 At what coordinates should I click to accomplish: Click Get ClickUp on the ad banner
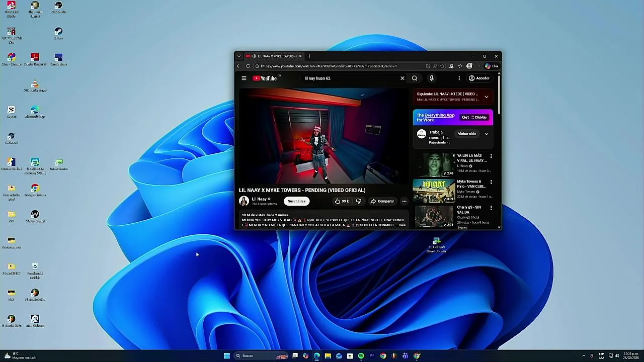click(x=475, y=117)
